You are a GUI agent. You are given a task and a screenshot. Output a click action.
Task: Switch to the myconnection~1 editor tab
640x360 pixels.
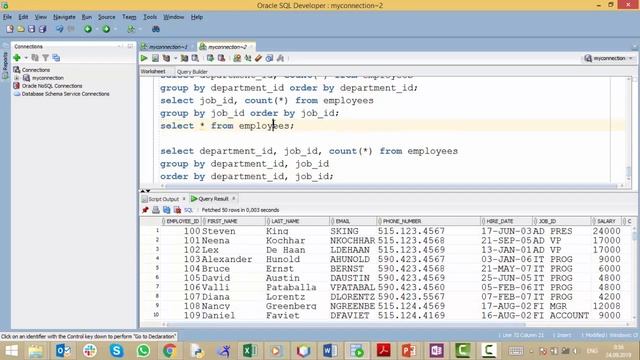pyautogui.click(x=167, y=47)
